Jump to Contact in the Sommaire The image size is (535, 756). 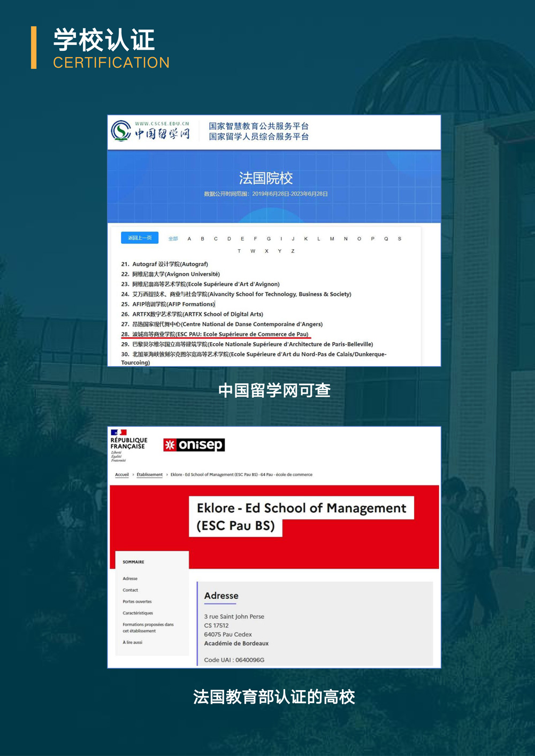130,590
